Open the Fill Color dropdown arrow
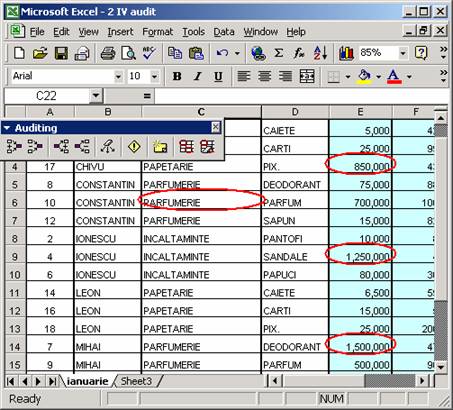The image size is (453, 410). pos(379,77)
